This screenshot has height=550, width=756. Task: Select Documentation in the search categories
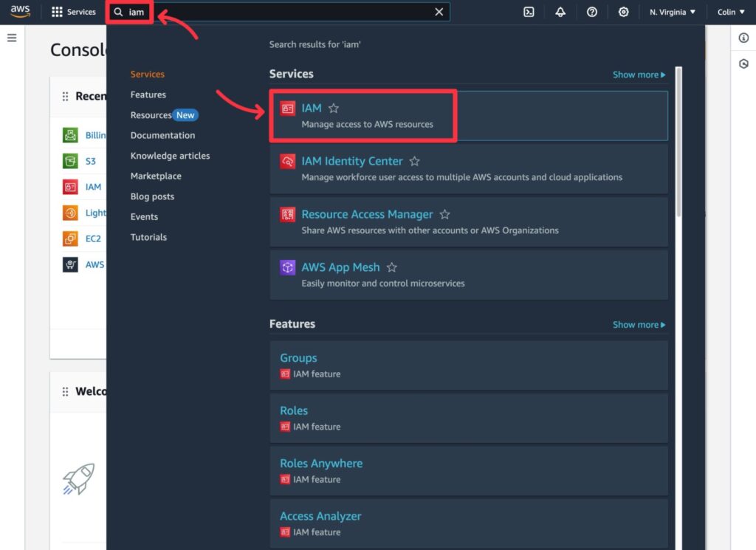[x=162, y=135]
